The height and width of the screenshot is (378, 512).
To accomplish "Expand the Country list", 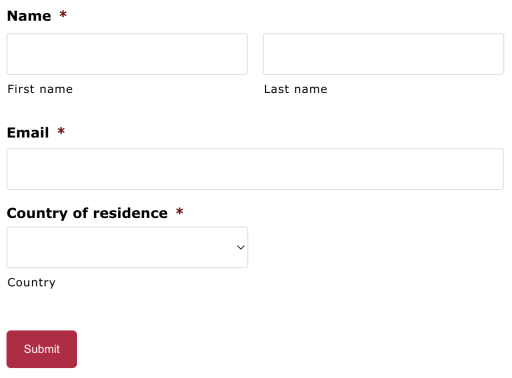I will click(x=127, y=247).
